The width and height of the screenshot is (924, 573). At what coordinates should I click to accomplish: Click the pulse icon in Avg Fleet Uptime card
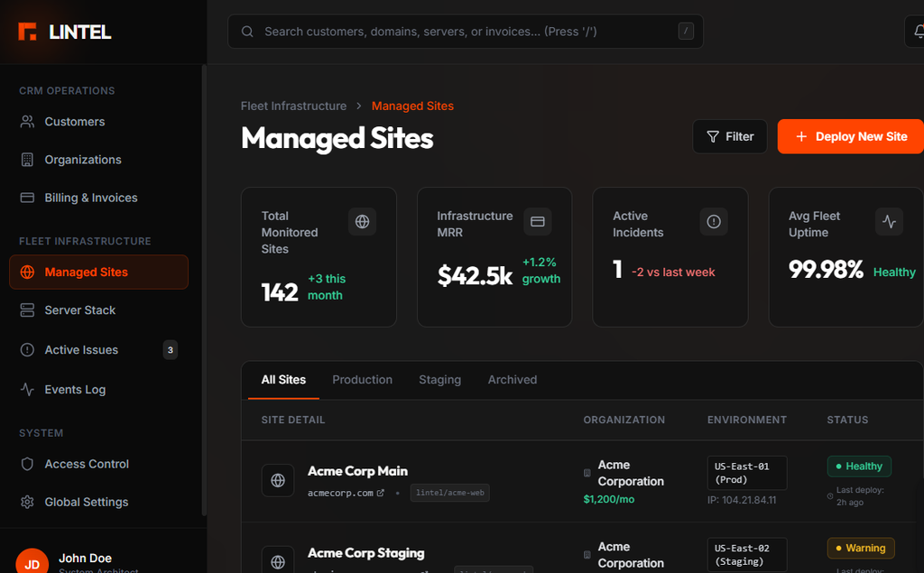click(889, 222)
